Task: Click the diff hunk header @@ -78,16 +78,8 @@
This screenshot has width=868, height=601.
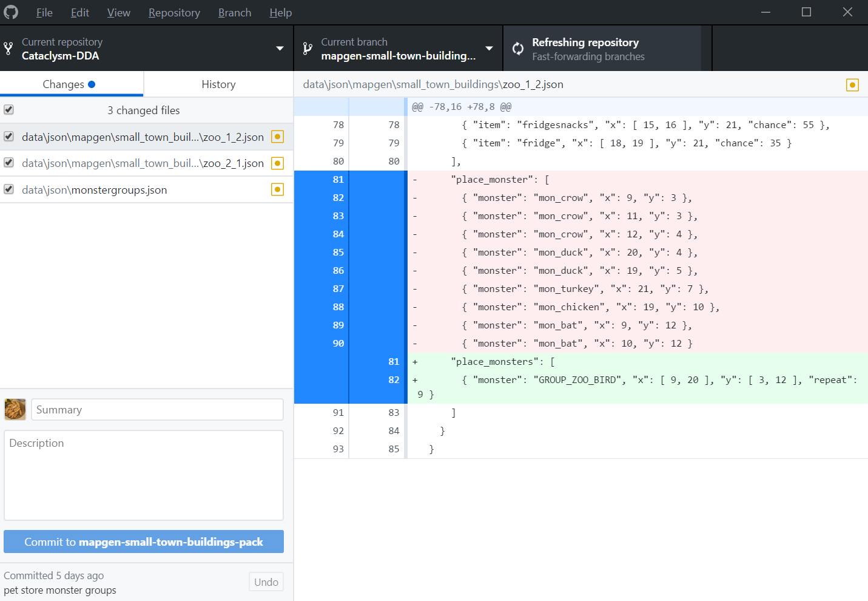Action: coord(462,107)
